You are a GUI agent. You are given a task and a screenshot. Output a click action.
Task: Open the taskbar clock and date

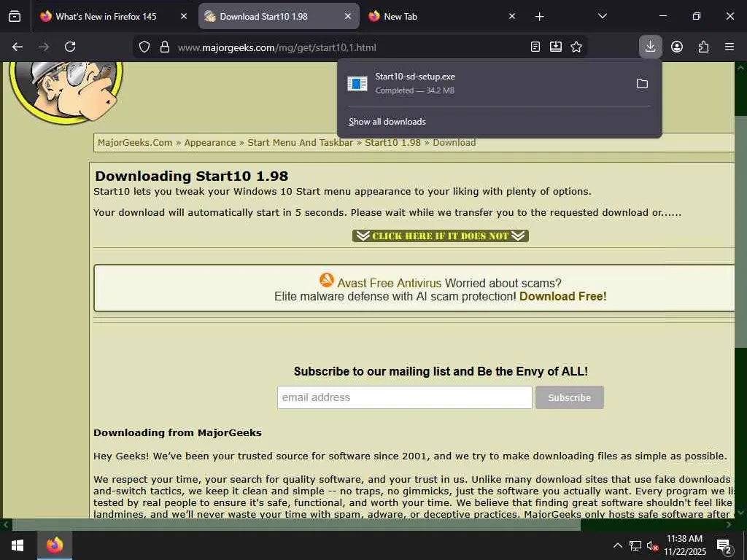pyautogui.click(x=685, y=545)
